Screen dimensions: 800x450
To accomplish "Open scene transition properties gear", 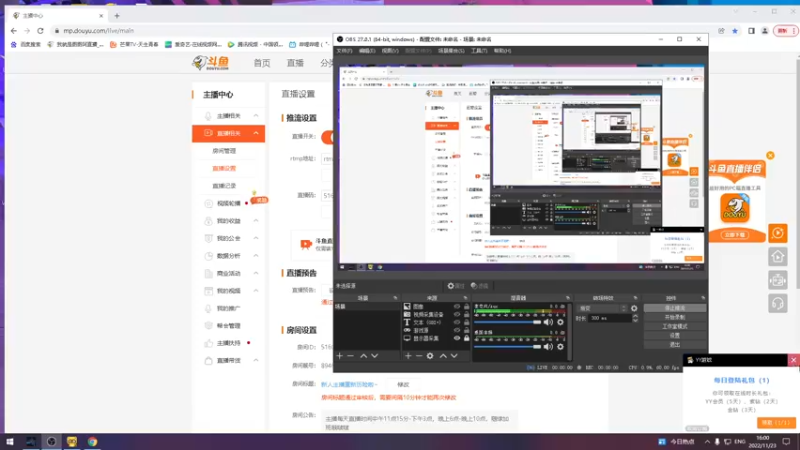I will [634, 308].
